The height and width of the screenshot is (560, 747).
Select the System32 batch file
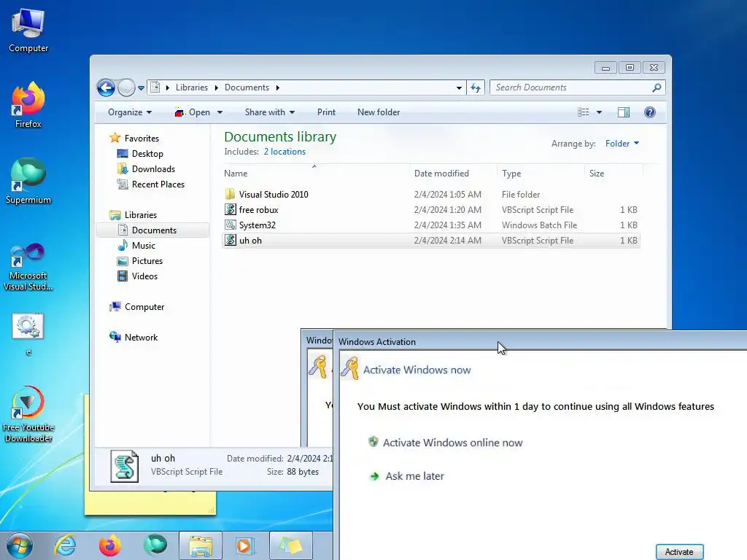click(431, 225)
